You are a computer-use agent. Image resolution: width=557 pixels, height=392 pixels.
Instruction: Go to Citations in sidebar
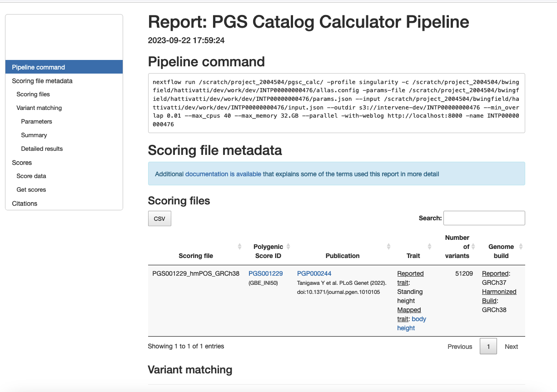coord(25,203)
